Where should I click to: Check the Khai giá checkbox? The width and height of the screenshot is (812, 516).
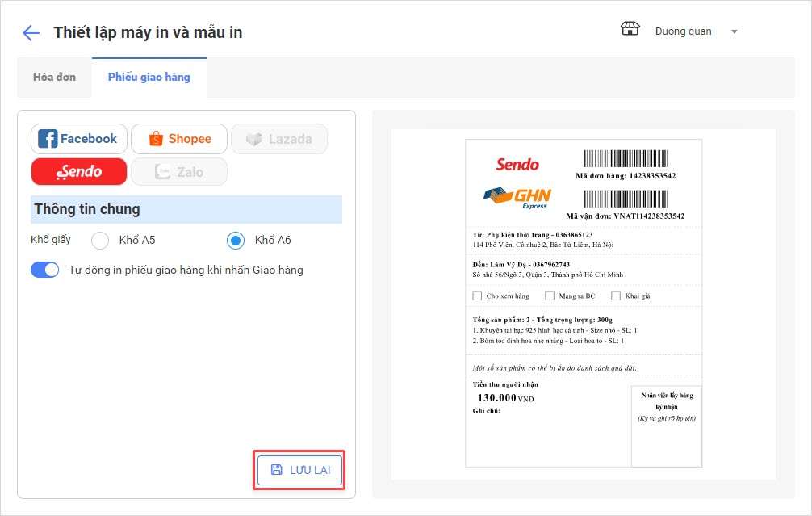(616, 296)
